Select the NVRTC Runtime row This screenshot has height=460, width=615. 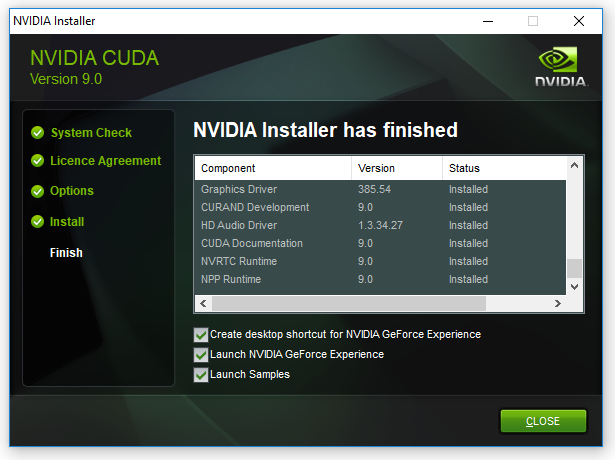(380, 262)
